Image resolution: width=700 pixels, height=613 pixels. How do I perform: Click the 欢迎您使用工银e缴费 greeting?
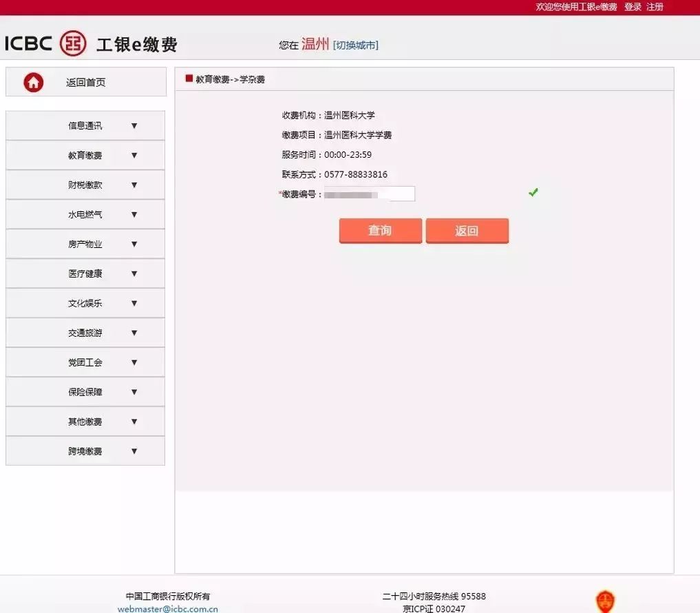coord(576,7)
